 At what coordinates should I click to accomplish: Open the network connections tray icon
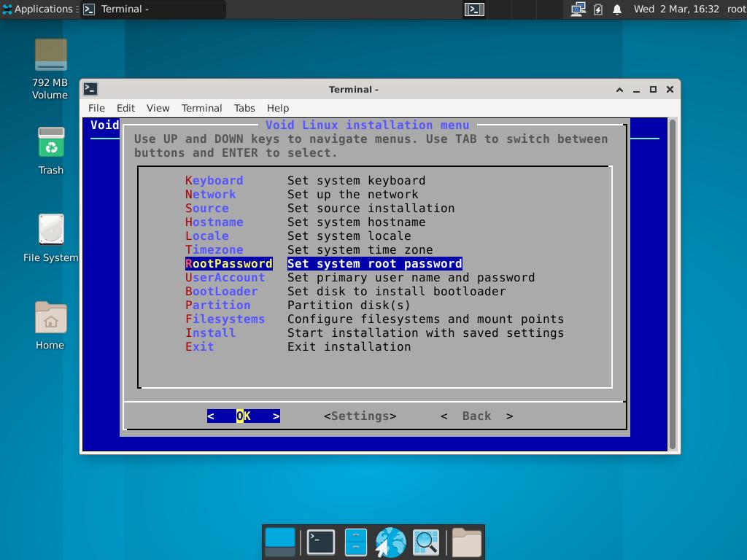(578, 9)
